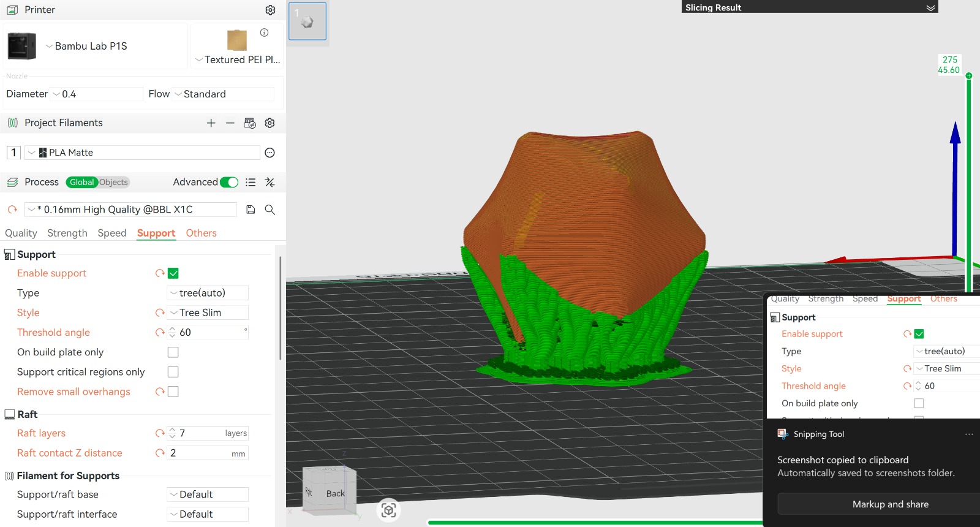Save the process preset
Image resolution: width=980 pixels, height=527 pixels.
251,210
